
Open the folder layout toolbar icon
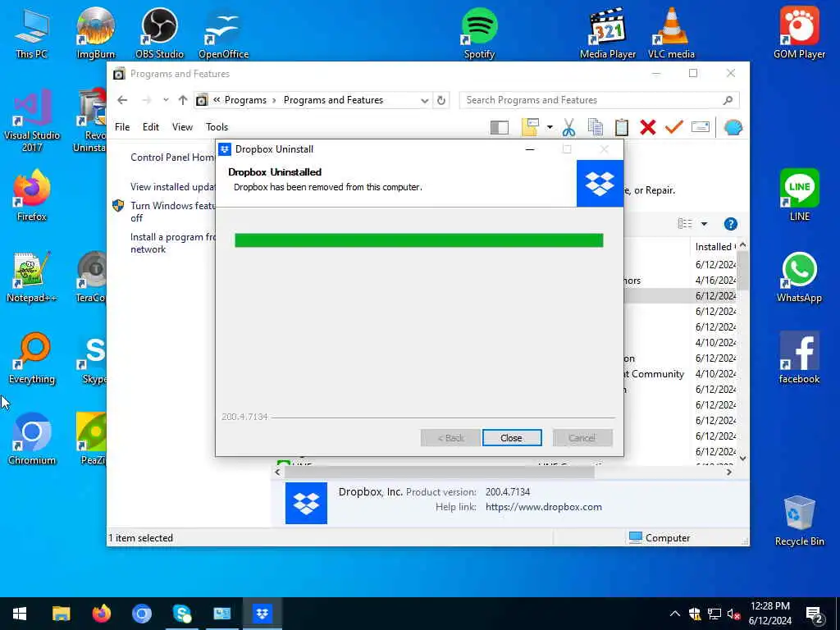coord(530,127)
